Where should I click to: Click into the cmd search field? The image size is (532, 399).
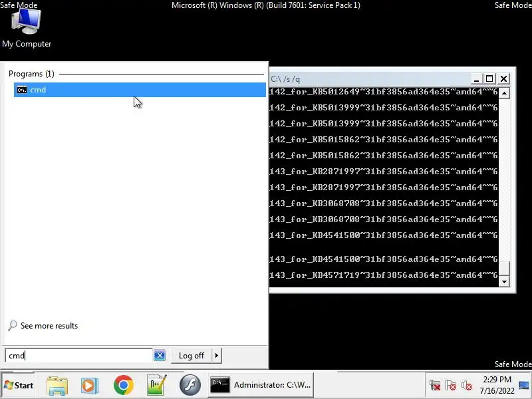tap(79, 356)
